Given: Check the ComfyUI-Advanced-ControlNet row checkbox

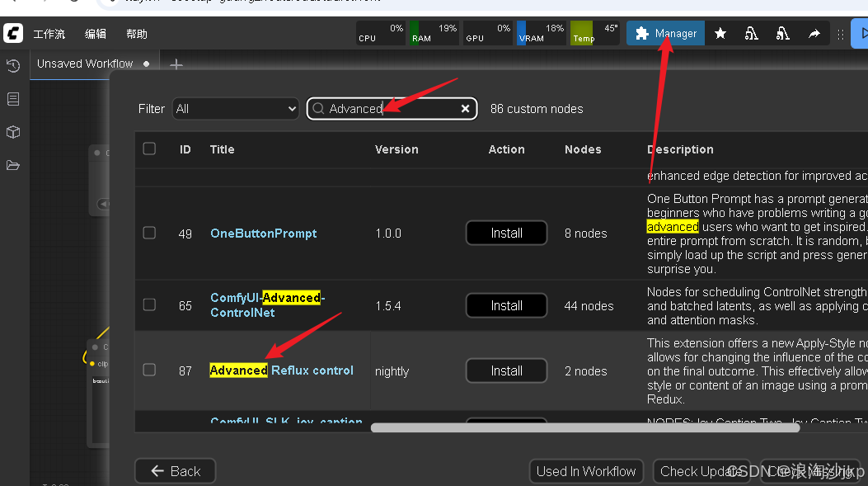Looking at the screenshot, I should (149, 304).
